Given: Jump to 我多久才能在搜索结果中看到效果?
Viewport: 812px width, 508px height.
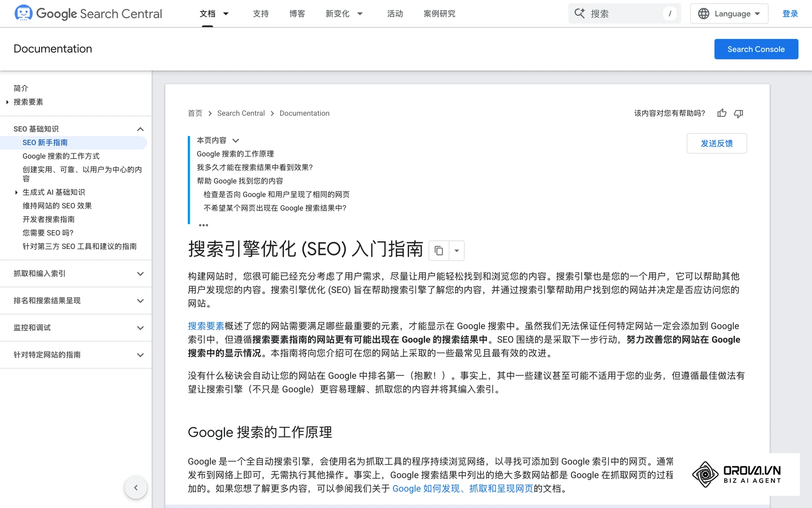Looking at the screenshot, I should [x=255, y=168].
